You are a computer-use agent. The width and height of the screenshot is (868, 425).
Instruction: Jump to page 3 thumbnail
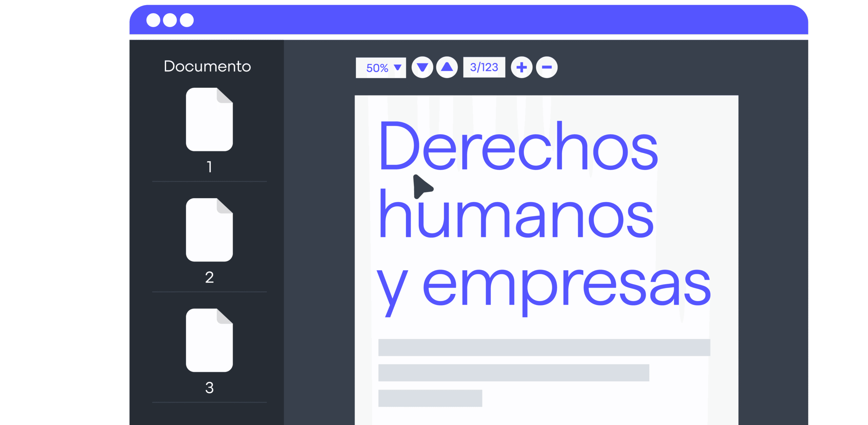209,340
